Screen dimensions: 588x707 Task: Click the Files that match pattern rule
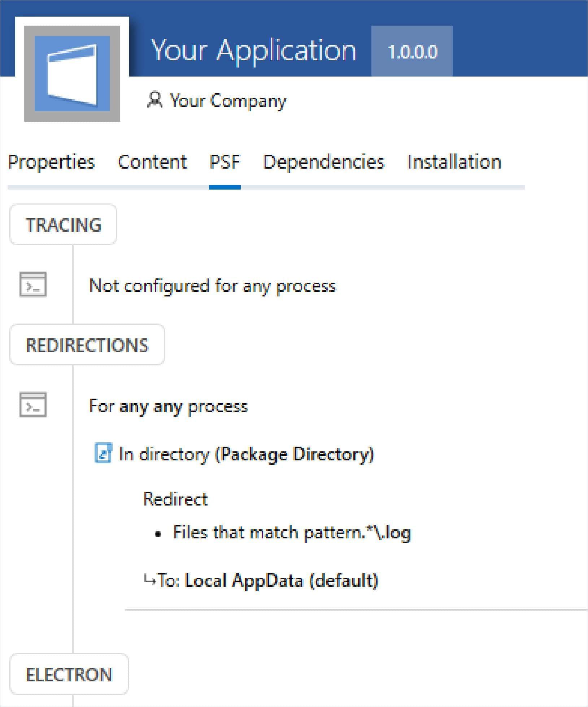(292, 533)
